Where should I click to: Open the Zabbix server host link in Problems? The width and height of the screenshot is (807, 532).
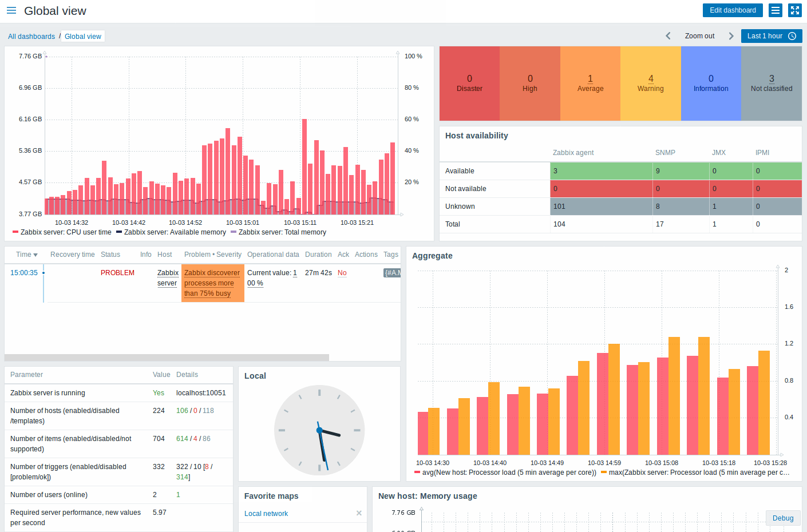click(x=168, y=277)
